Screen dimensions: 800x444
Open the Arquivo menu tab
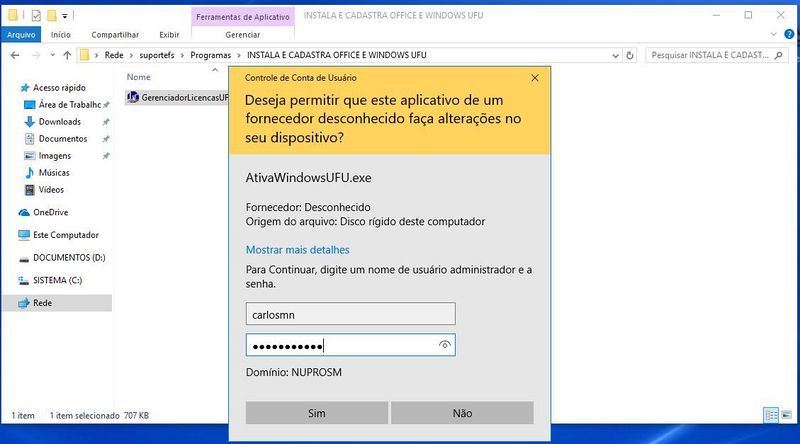coord(21,34)
